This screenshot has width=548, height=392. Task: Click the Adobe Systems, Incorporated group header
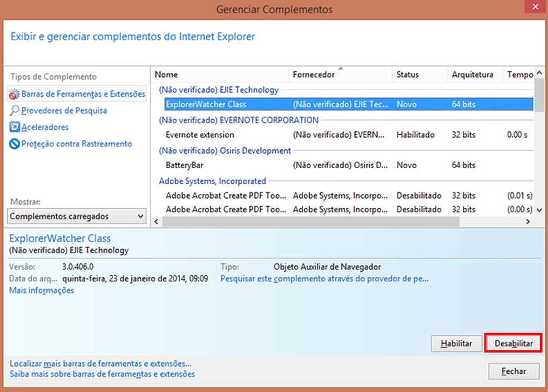(x=213, y=181)
